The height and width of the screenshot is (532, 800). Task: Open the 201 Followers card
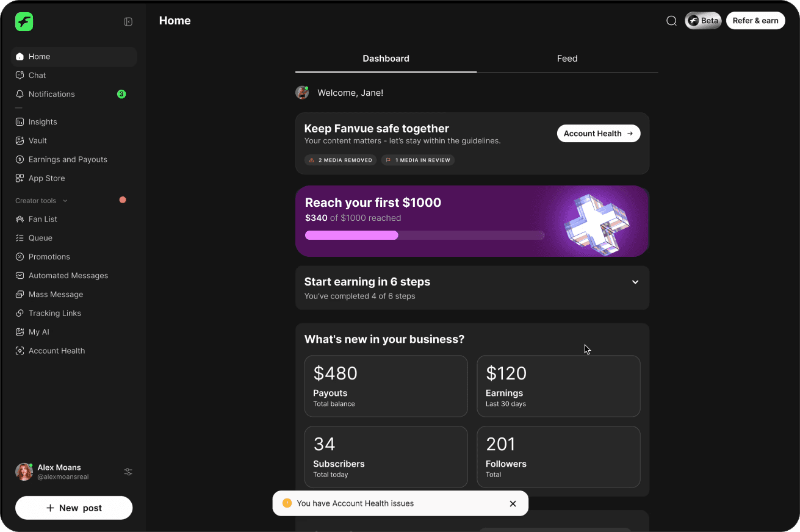(558, 457)
